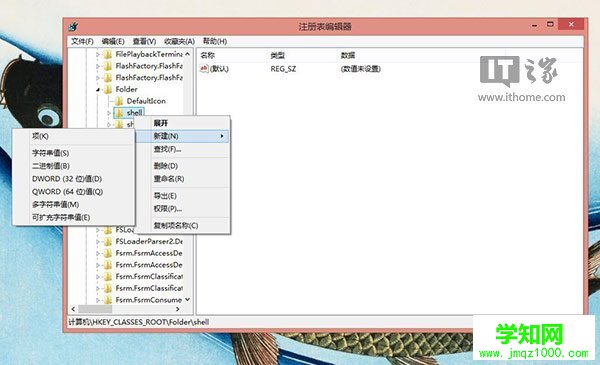Viewport: 600px width, 365px height.
Task: Create a new 项(K) key
Action: tap(73, 136)
